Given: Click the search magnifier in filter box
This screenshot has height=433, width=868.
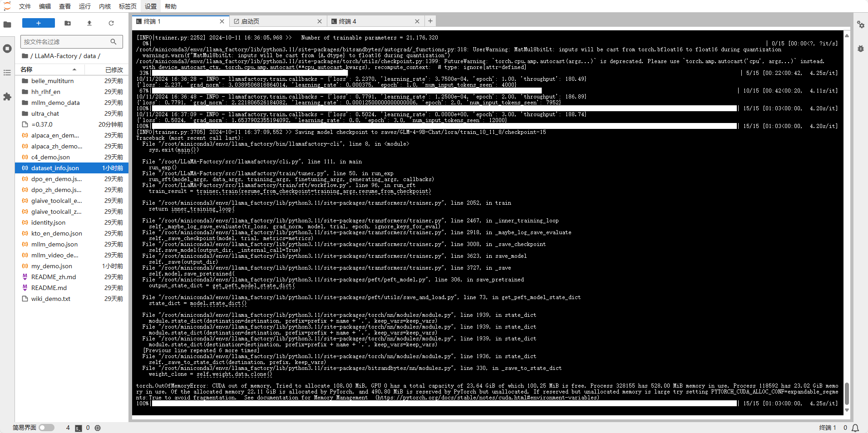Looking at the screenshot, I should click(x=113, y=42).
